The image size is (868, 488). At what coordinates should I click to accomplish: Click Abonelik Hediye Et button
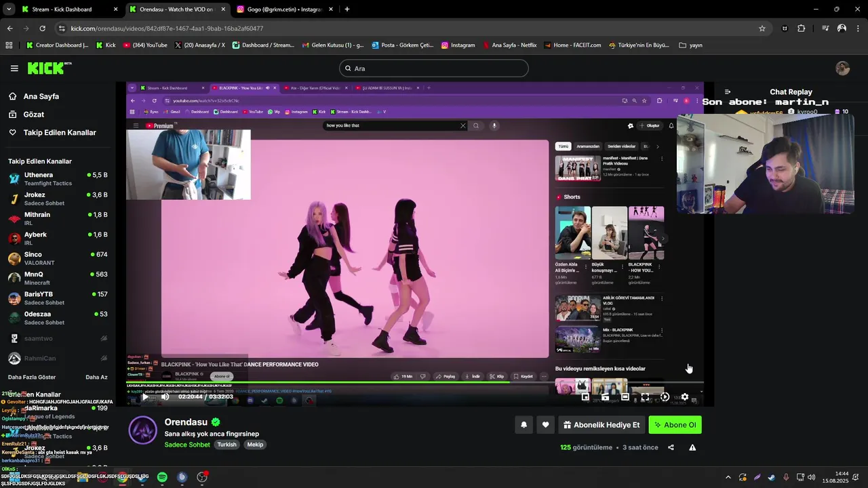click(601, 425)
